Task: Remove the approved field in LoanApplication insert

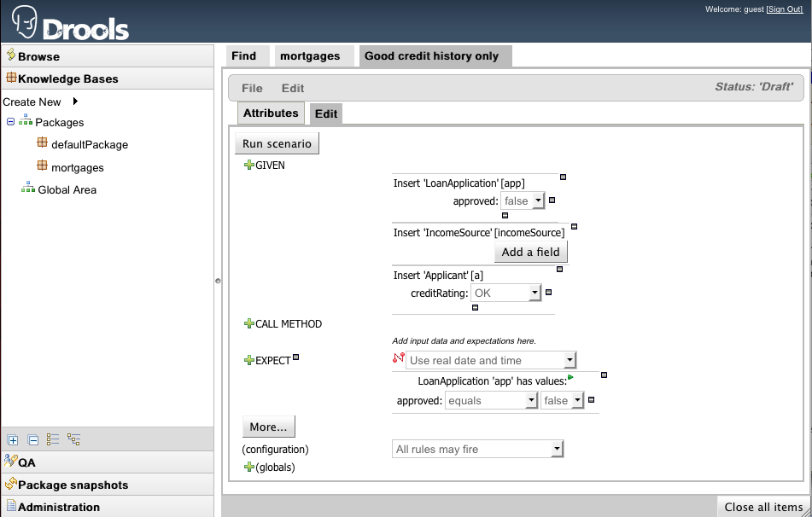Action: pyautogui.click(x=552, y=200)
